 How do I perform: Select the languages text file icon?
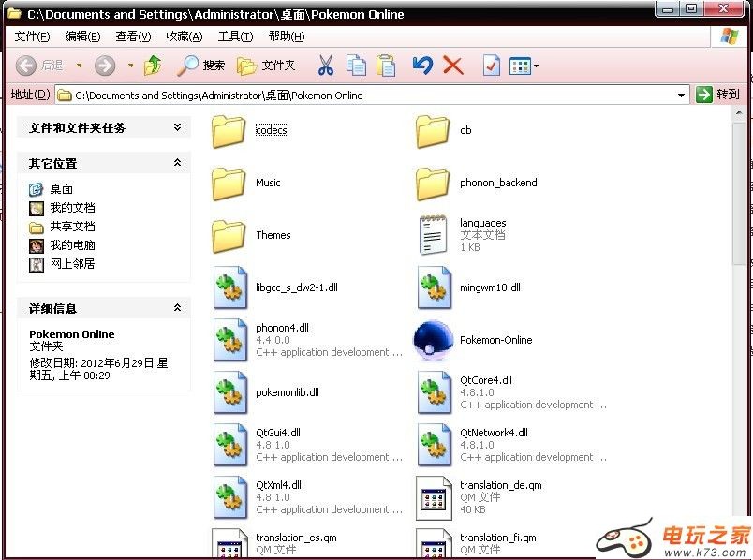point(433,235)
